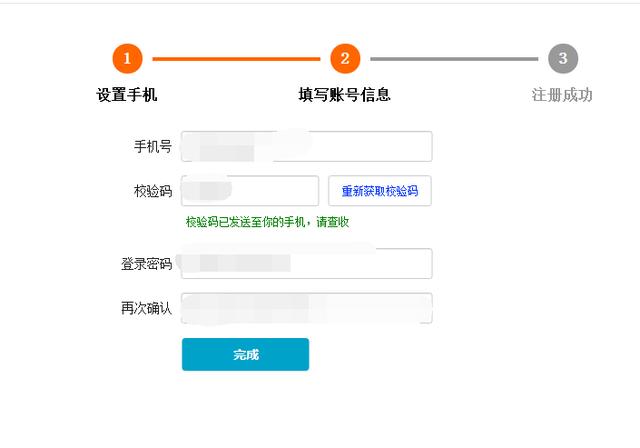Select the 设置手机 step label
The width and height of the screenshot is (640, 448).
coord(127,95)
